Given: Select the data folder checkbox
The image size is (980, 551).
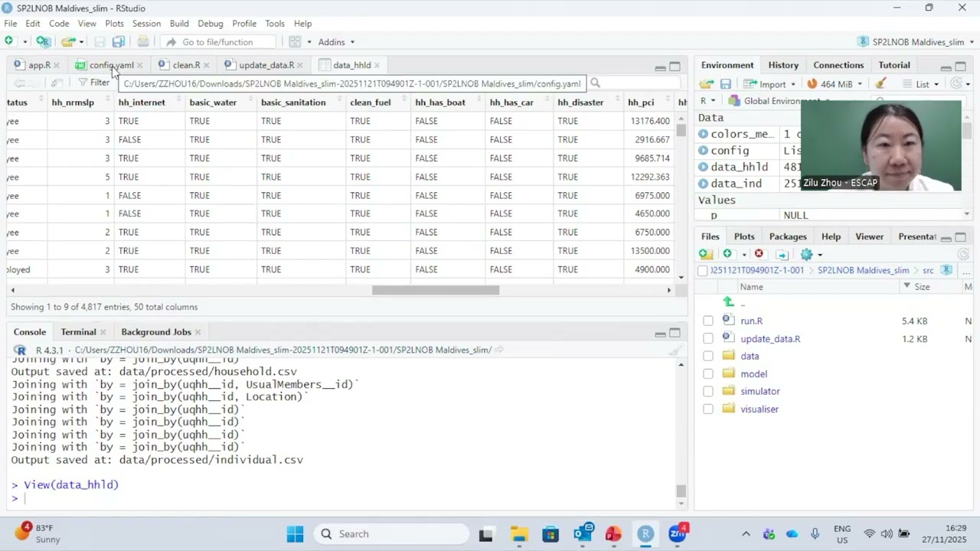Looking at the screenshot, I should [x=707, y=356].
